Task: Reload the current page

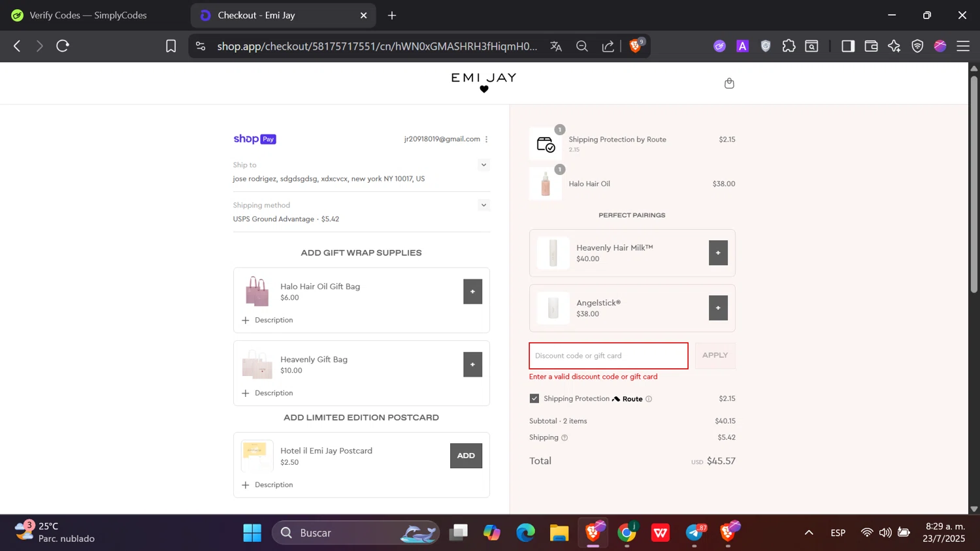Action: 63,46
